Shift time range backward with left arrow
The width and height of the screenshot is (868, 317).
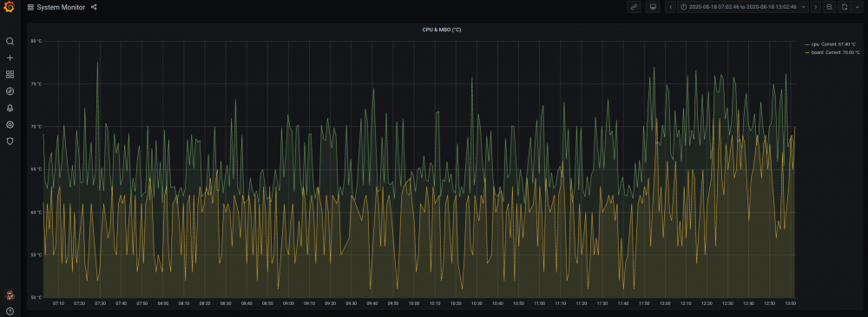coord(670,7)
